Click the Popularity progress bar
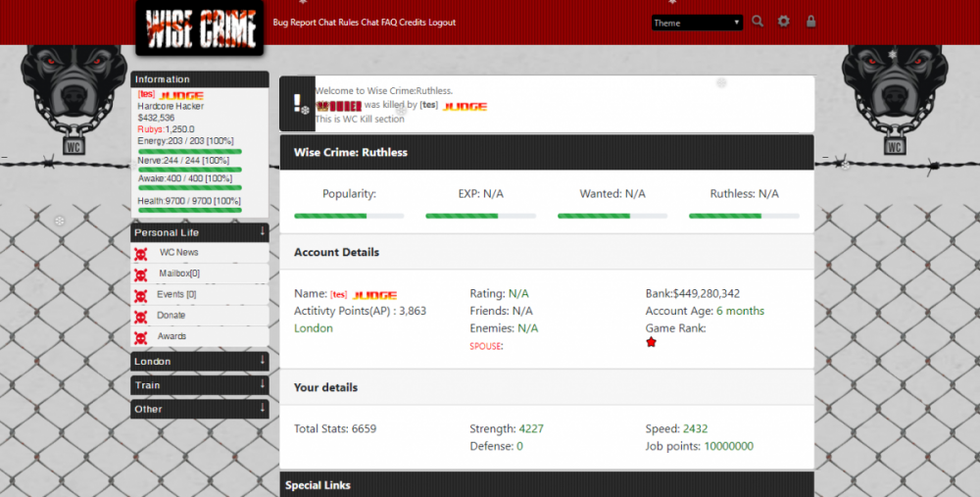This screenshot has height=497, width=980. pos(349,216)
